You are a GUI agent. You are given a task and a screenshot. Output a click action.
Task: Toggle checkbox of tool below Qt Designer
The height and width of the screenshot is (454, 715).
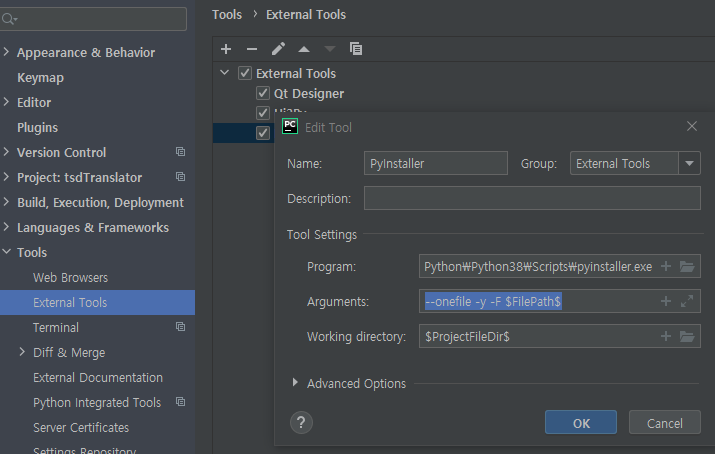263,112
